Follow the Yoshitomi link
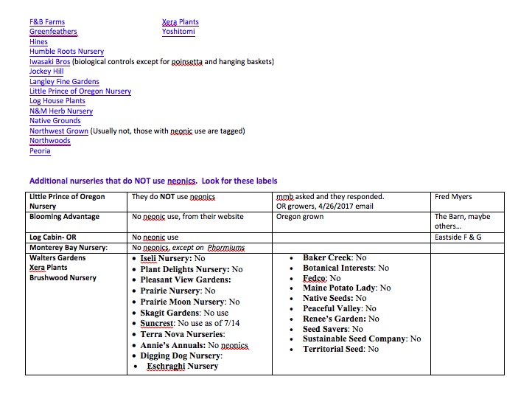The height and width of the screenshot is (399, 532). coord(178,32)
